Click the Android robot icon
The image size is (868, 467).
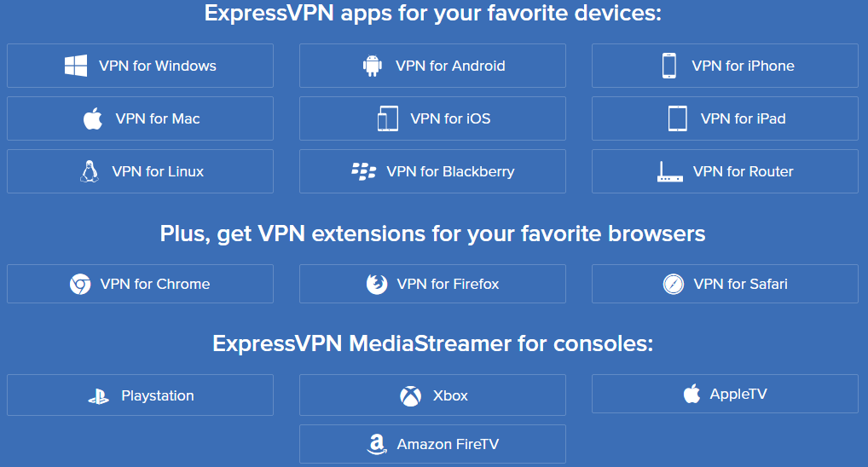pyautogui.click(x=373, y=66)
